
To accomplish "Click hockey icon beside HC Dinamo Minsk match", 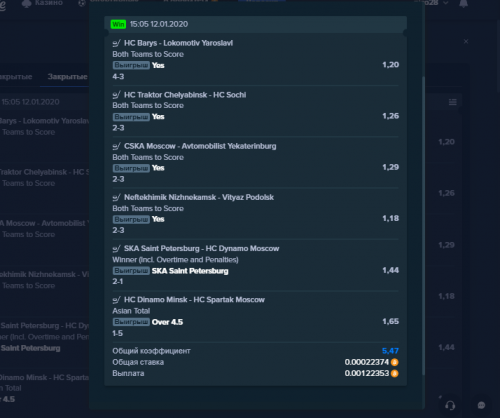I will tap(116, 300).
